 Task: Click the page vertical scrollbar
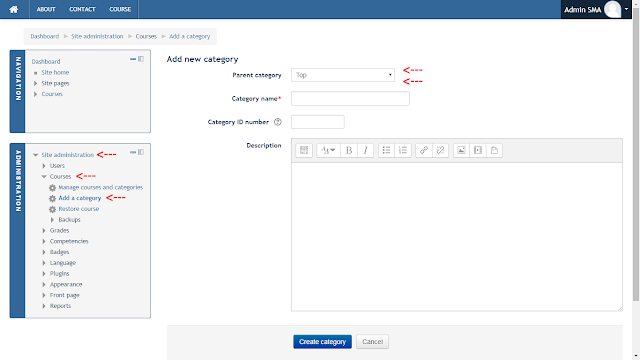pos(636,155)
